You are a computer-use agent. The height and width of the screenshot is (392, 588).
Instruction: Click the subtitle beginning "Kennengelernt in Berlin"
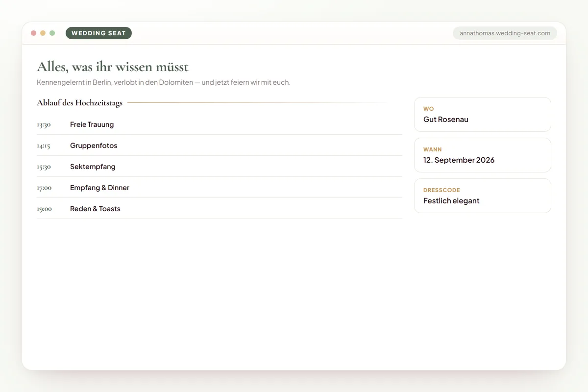tap(164, 82)
